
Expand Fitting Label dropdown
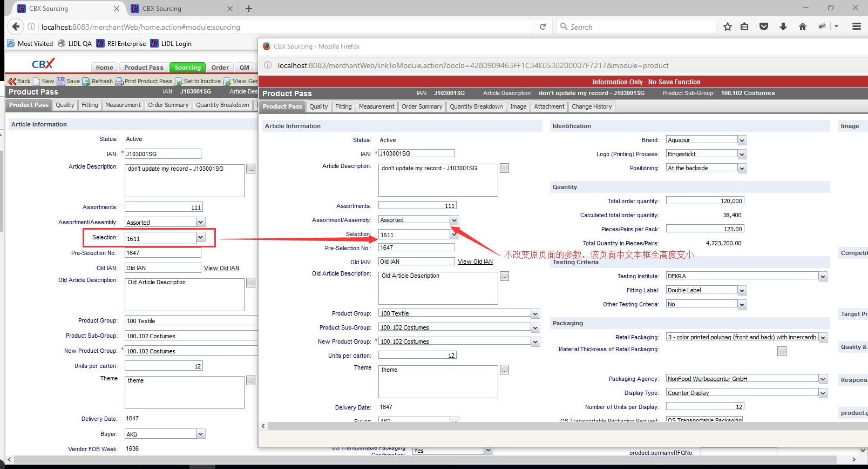click(742, 290)
